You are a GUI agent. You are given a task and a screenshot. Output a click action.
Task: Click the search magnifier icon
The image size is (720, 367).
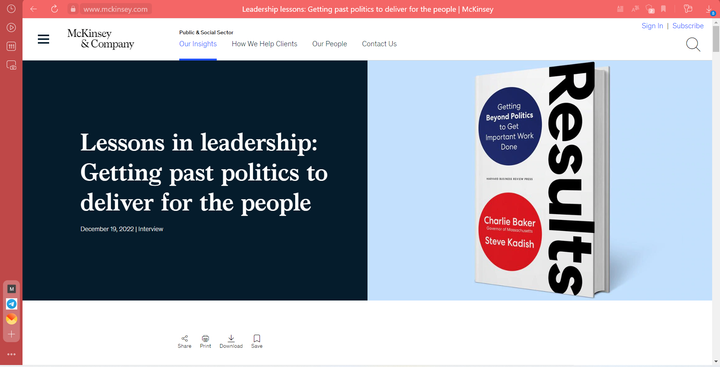tap(693, 45)
